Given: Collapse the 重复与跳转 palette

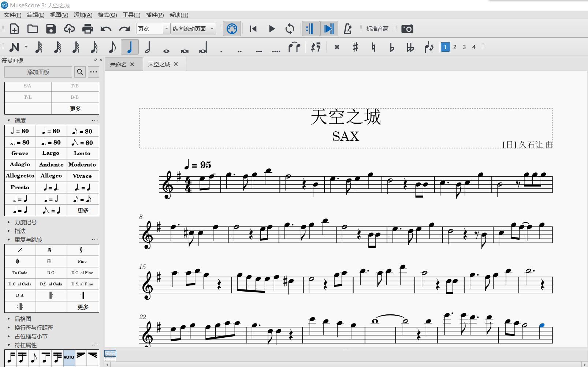Looking at the screenshot, I should pos(9,240).
